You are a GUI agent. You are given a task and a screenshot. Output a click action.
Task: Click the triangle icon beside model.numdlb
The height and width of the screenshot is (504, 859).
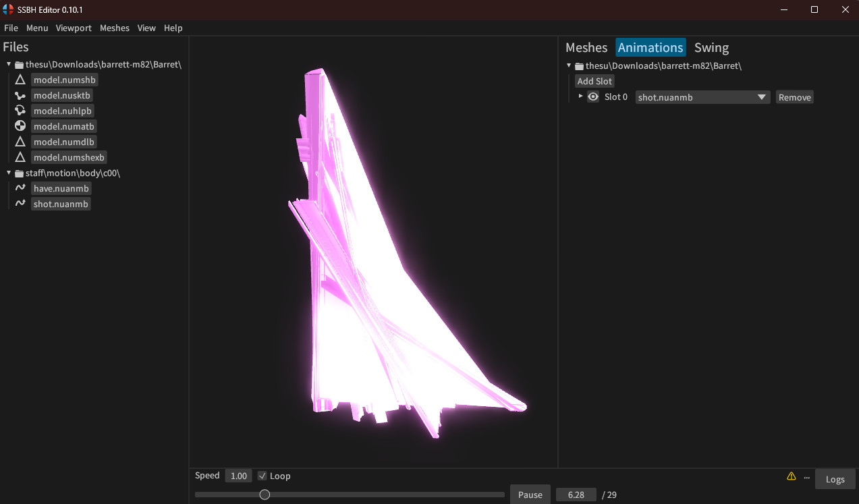[20, 142]
